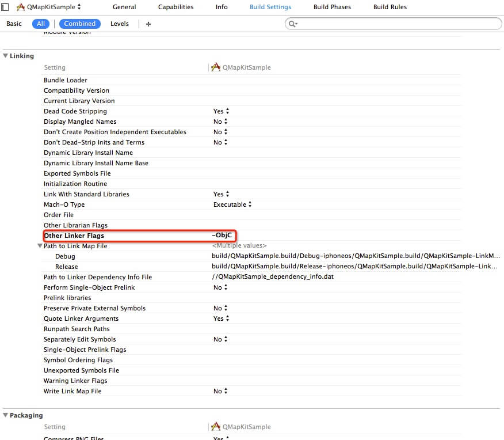Select the Initialization Routine setting
The image size is (504, 440).
[x=75, y=184]
